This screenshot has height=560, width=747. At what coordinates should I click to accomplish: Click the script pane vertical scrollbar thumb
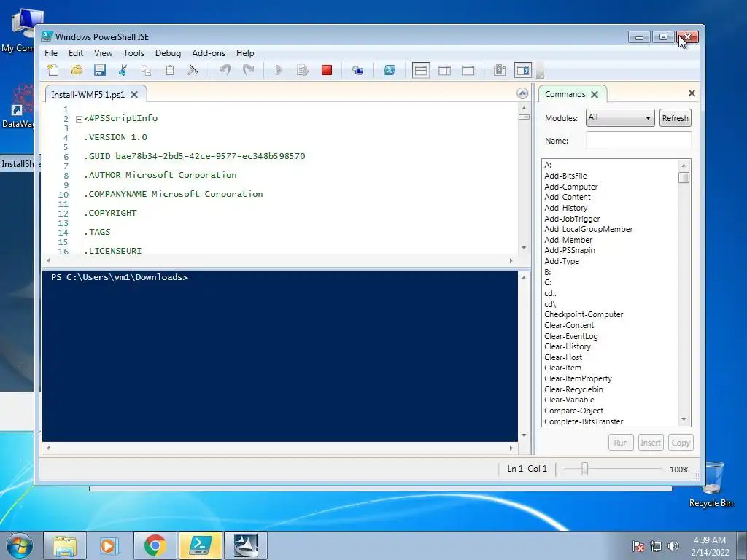524,117
